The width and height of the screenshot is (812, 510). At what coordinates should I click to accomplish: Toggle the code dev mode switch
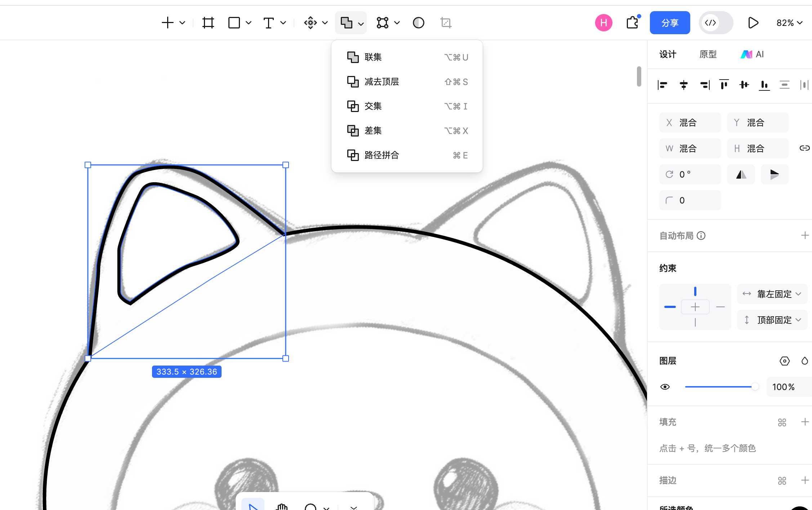click(715, 23)
